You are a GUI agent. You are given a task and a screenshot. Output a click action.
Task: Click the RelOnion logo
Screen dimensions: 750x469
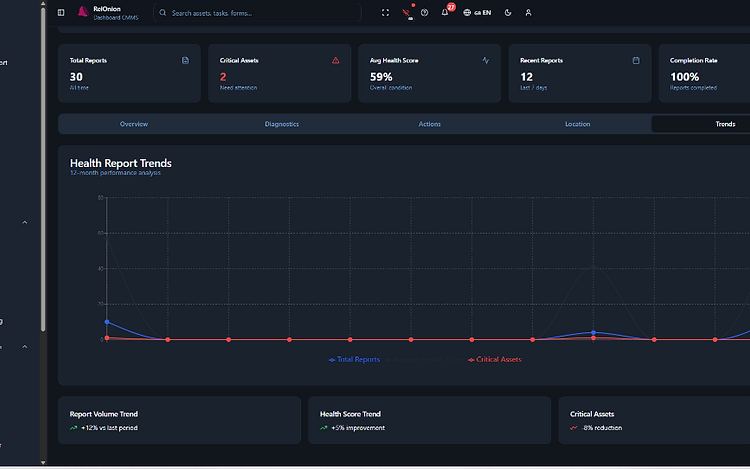[83, 11]
